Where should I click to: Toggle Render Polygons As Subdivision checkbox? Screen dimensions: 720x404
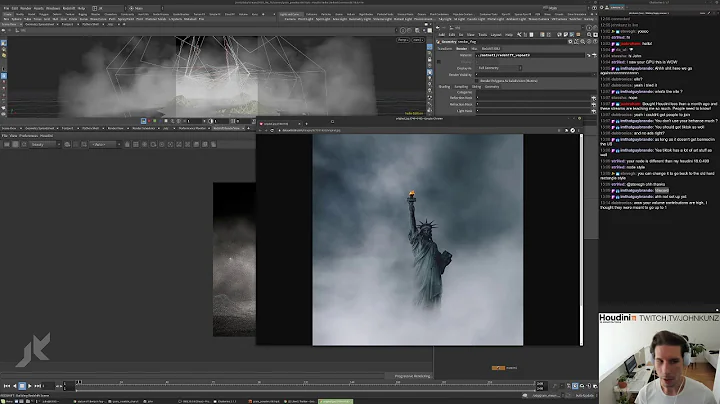pos(475,78)
